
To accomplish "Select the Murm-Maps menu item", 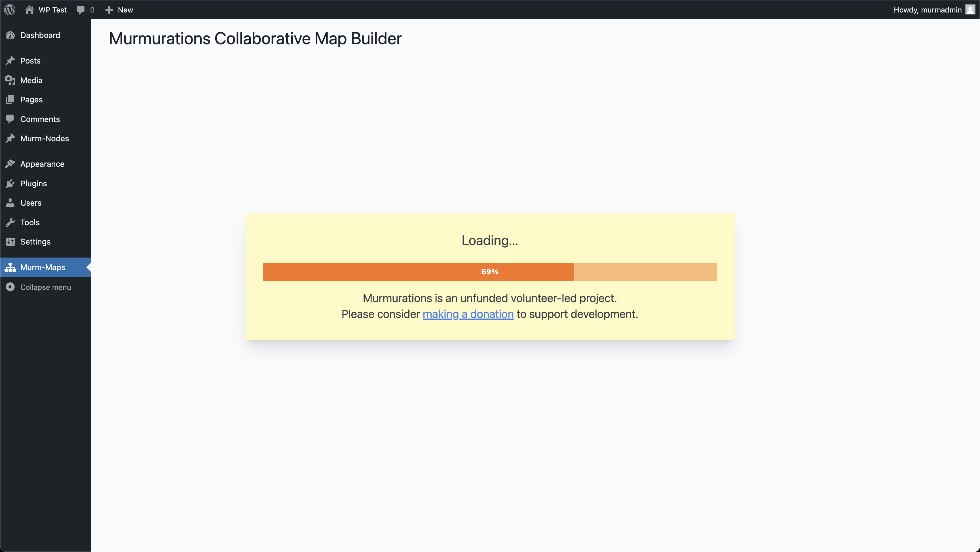I will (45, 267).
